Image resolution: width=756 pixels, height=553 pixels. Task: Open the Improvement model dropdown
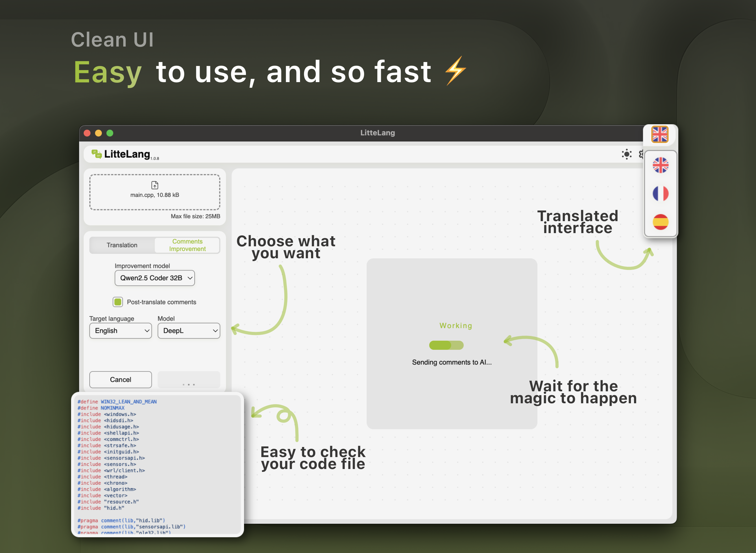[155, 278]
